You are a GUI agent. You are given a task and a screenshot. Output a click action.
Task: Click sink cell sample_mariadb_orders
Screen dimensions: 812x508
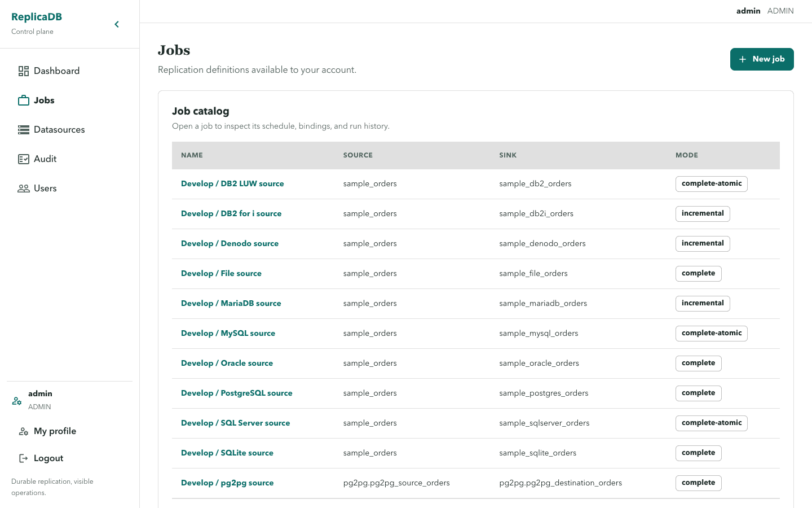tap(543, 304)
